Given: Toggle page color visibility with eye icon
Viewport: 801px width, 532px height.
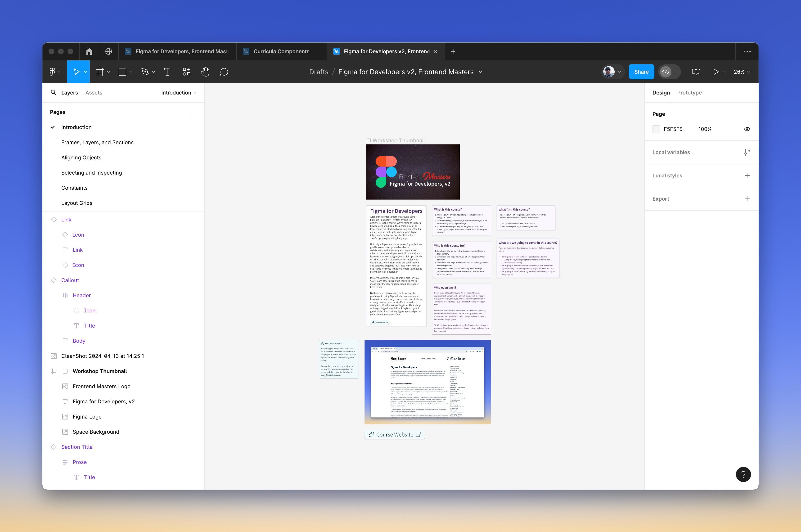Looking at the screenshot, I should (x=747, y=129).
